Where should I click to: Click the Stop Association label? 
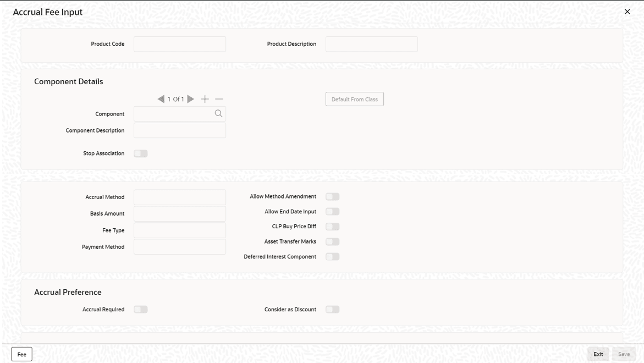tap(103, 153)
